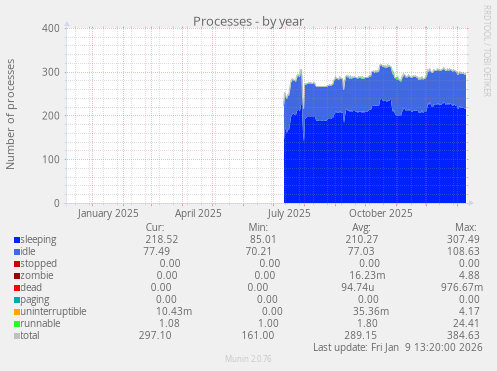Click the 'runnable' legend label
This screenshot has height=371, width=497.
[40, 323]
